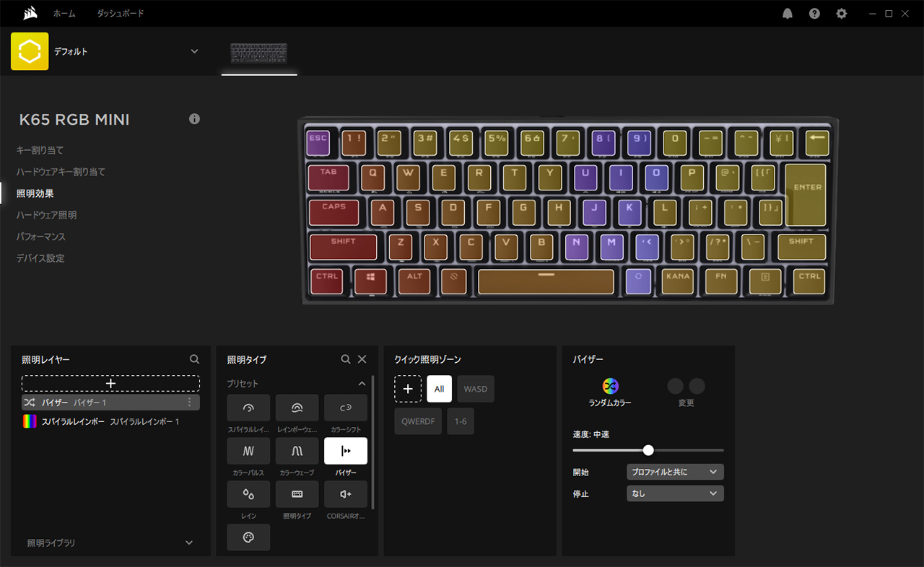This screenshot has width=924, height=567.
Task: Pick the 1-6 lighting zone
Action: pos(461,421)
